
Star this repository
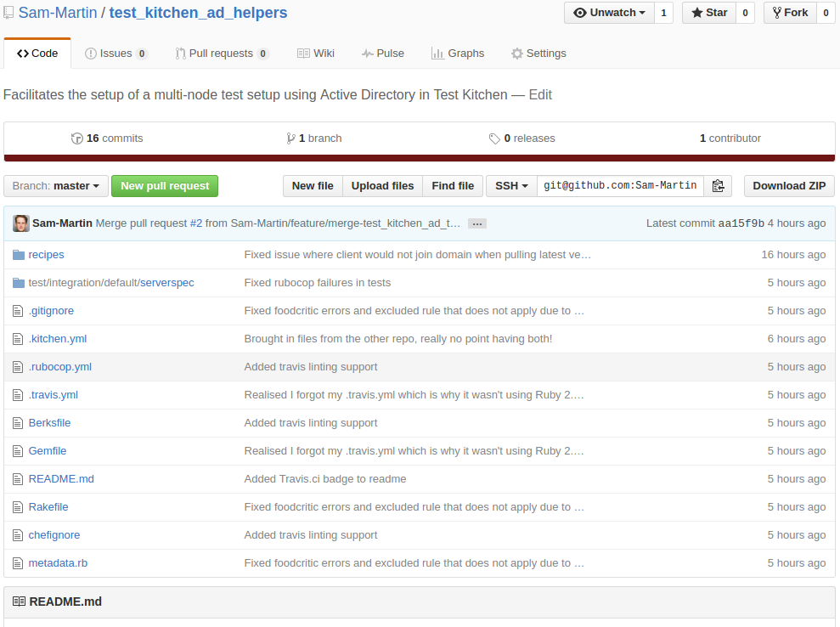(708, 13)
